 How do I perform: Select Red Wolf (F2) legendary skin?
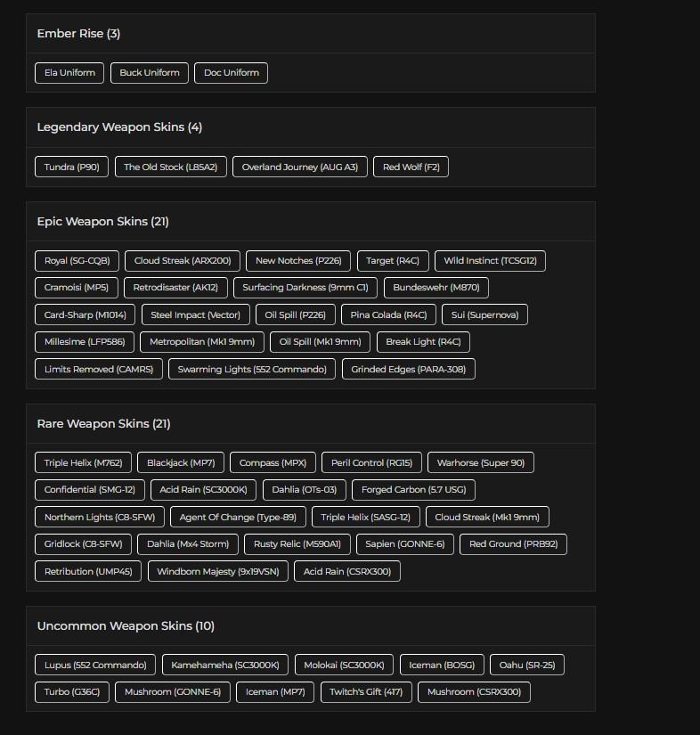[x=411, y=167]
